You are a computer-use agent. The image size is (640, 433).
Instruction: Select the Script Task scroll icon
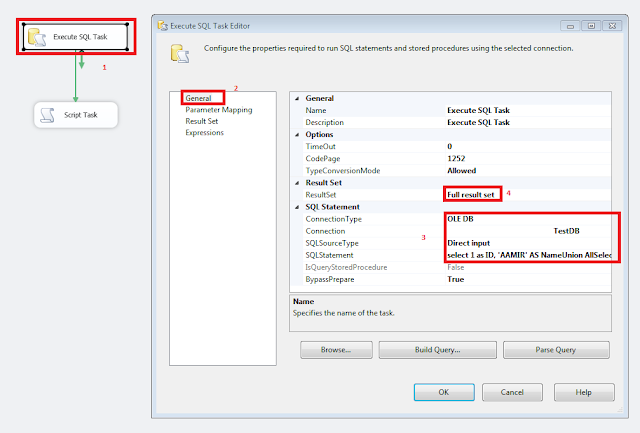[x=47, y=115]
